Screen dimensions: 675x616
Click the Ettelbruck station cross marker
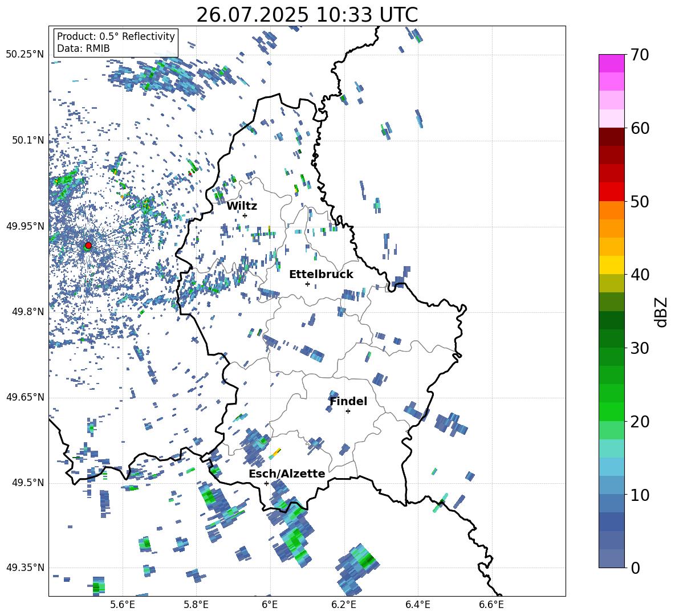click(x=307, y=284)
